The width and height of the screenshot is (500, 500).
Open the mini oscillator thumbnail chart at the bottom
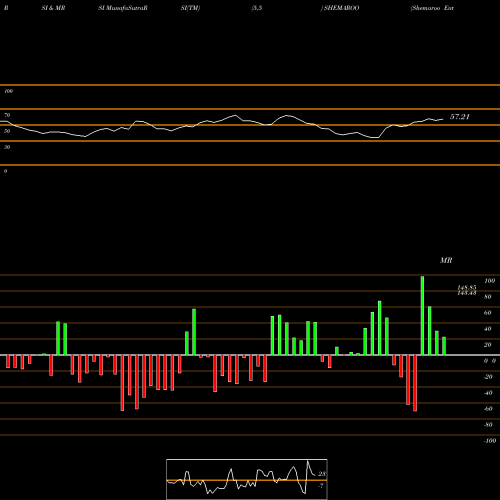click(x=247, y=479)
